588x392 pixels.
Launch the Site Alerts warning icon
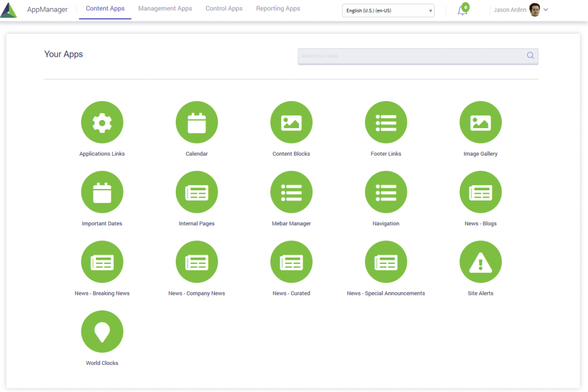point(481,262)
